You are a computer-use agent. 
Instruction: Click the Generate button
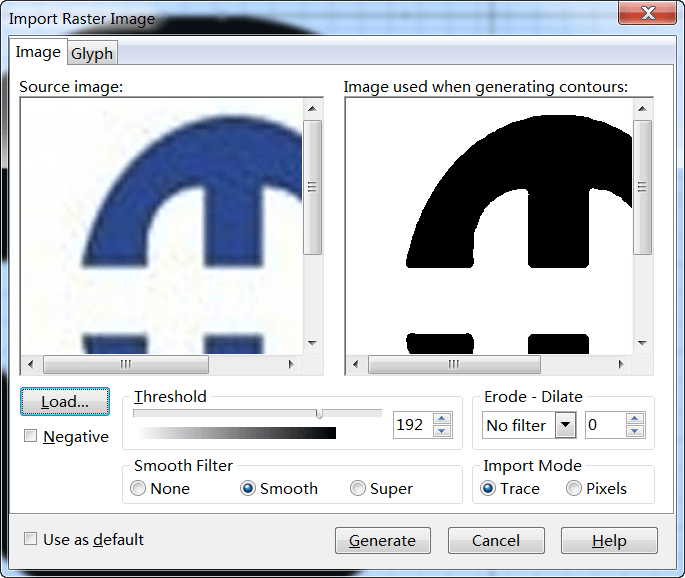click(383, 540)
